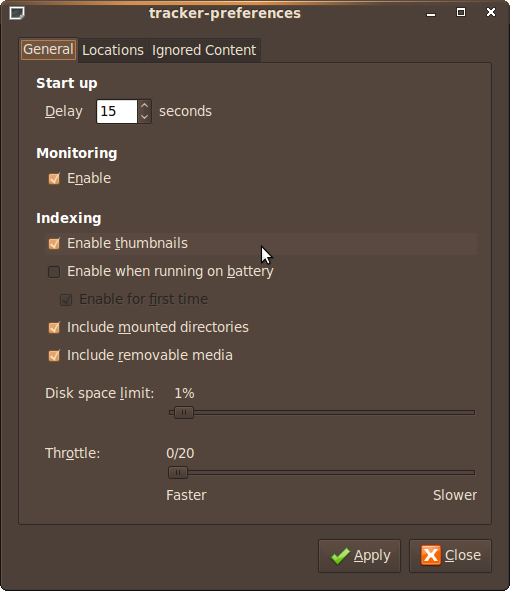Image resolution: width=510 pixels, height=591 pixels.
Task: Click the window menu icon in title bar
Action: [x=17, y=13]
